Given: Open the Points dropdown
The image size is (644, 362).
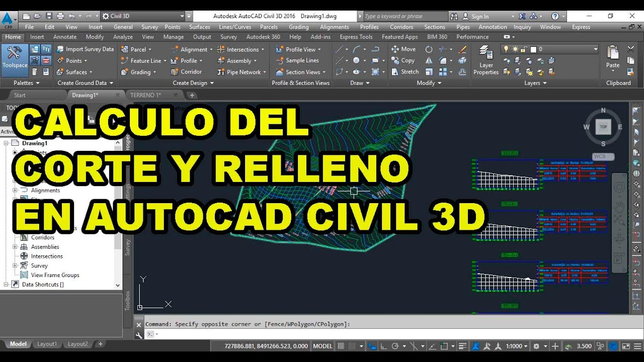Looking at the screenshot, I should pyautogui.click(x=72, y=61).
